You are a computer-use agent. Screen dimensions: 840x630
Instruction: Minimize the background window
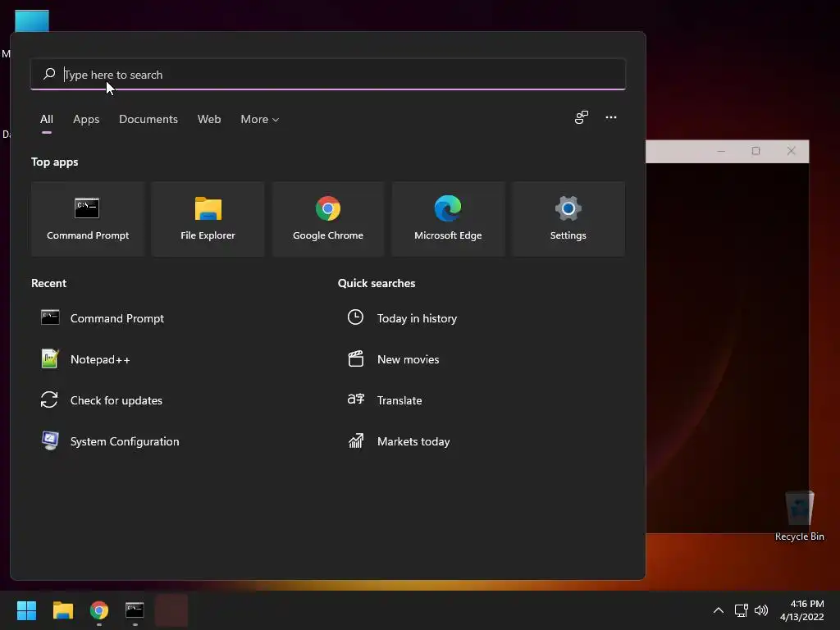click(721, 151)
